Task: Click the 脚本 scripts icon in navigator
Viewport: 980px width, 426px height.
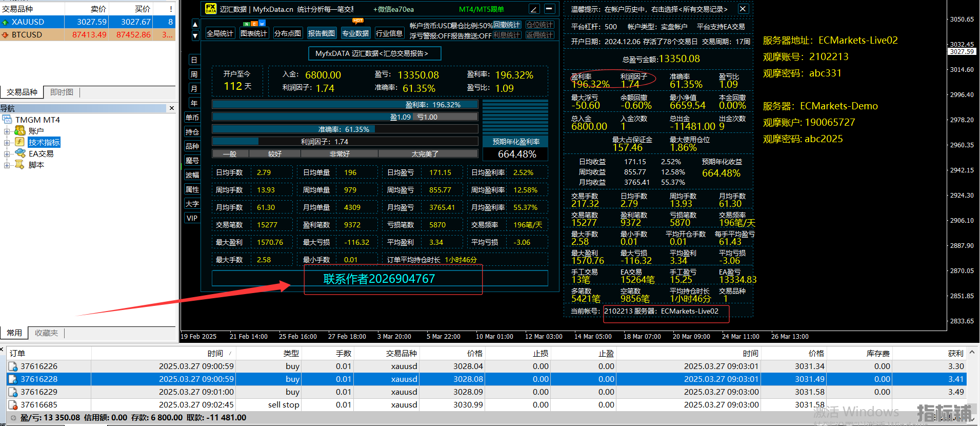Action: point(20,165)
